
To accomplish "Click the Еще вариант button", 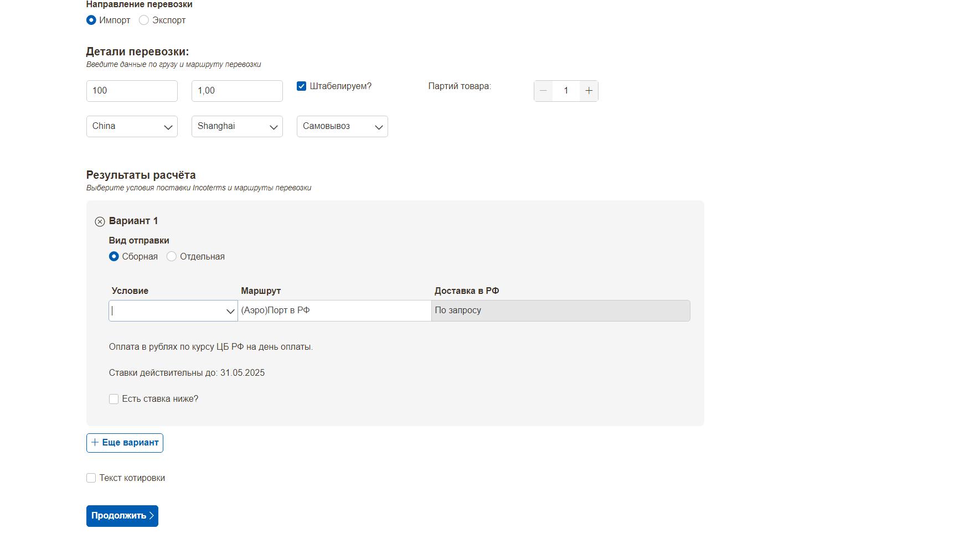I will [x=125, y=443].
